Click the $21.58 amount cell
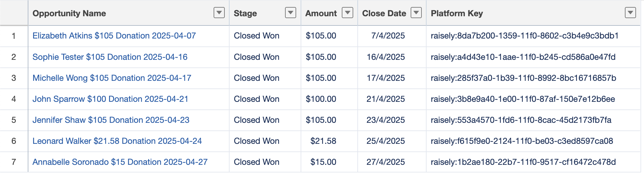This screenshot has width=644, height=175. [x=323, y=141]
